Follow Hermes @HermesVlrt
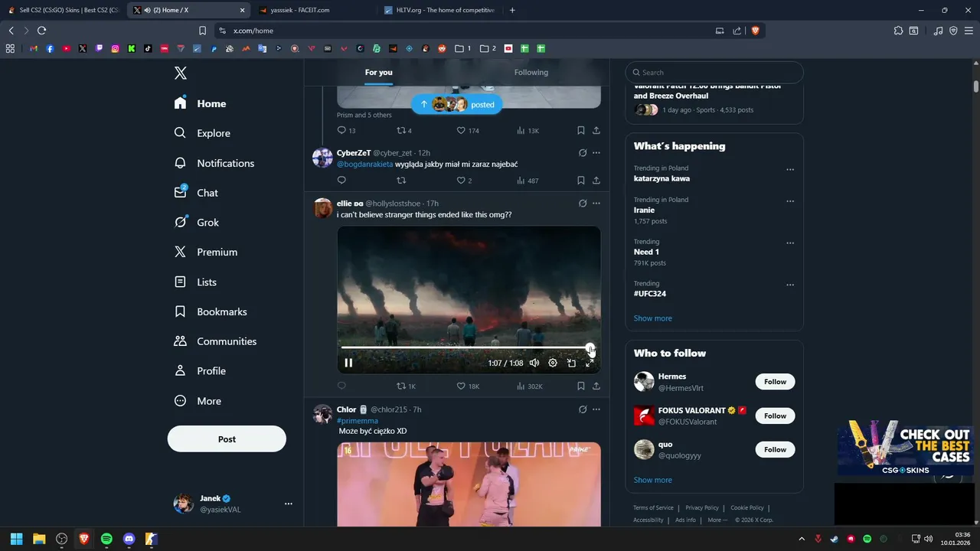This screenshot has width=980, height=551. tap(775, 382)
